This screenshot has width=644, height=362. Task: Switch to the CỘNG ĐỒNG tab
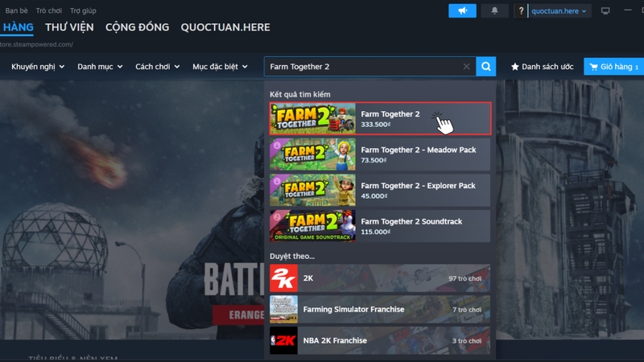(137, 27)
